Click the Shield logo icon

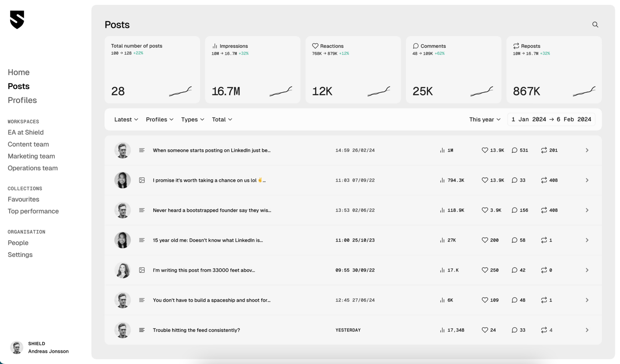click(x=17, y=20)
